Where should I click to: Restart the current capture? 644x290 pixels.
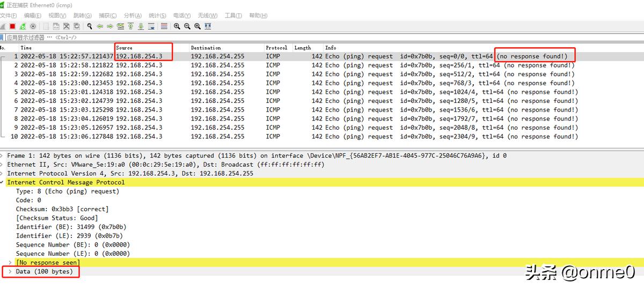coord(23,26)
